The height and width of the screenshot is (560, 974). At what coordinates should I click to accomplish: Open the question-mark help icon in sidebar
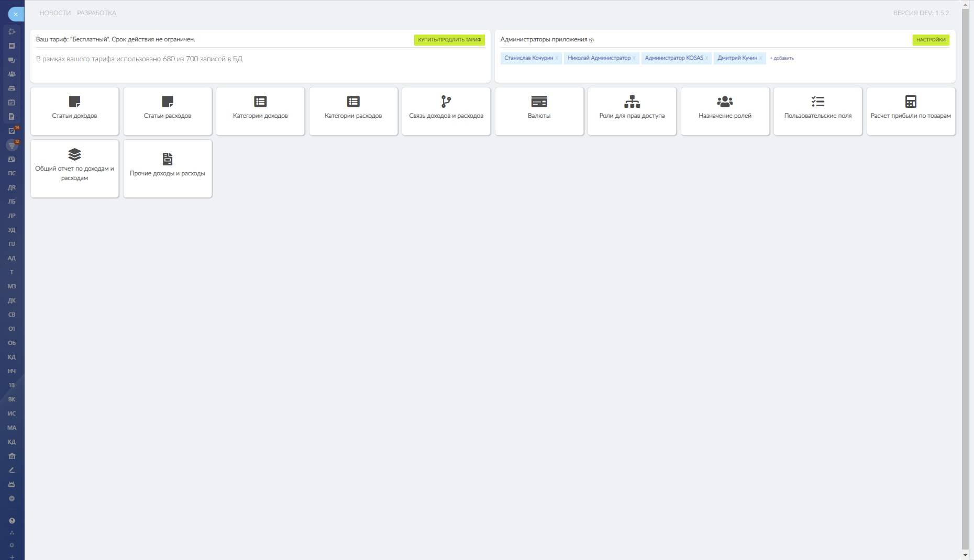tap(12, 521)
